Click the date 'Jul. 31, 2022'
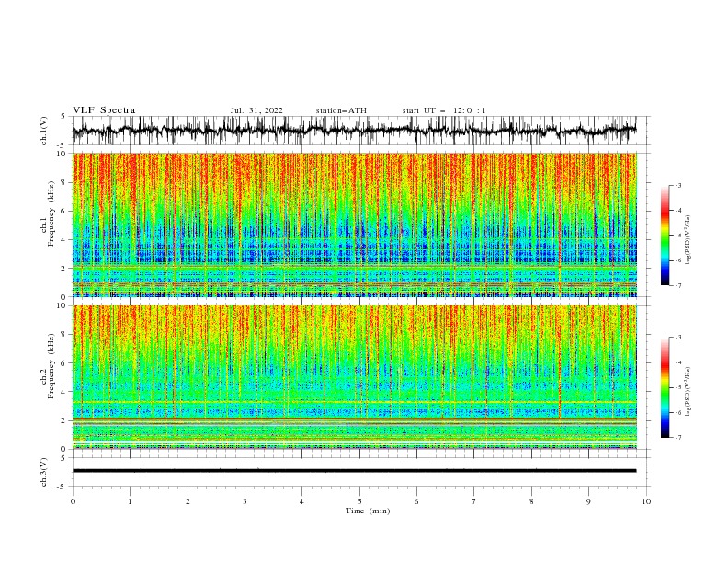 tap(256, 110)
